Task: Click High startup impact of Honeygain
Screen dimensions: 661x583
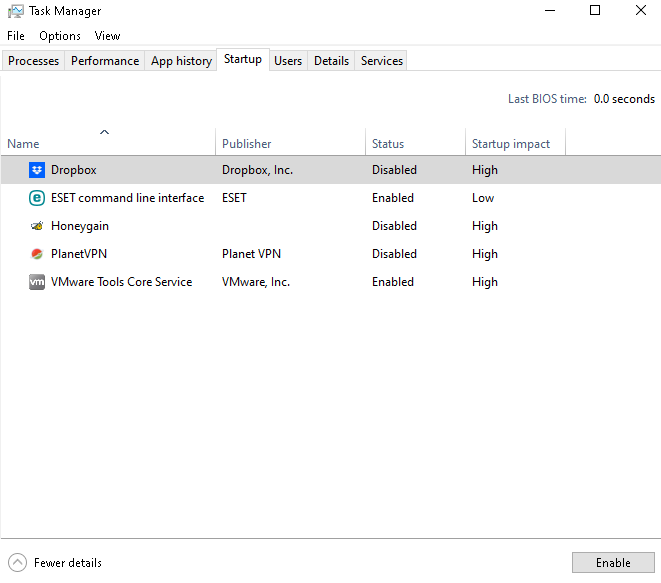Action: [x=485, y=226]
